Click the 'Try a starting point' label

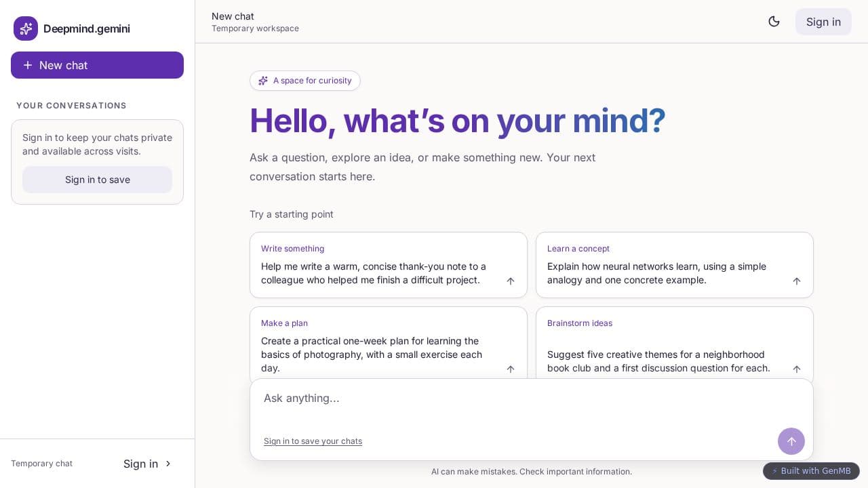tap(292, 214)
